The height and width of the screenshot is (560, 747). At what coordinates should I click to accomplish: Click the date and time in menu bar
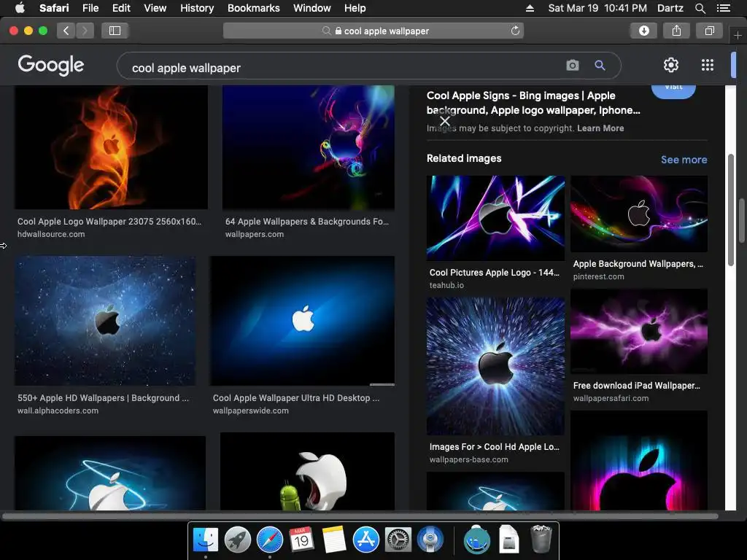click(597, 8)
